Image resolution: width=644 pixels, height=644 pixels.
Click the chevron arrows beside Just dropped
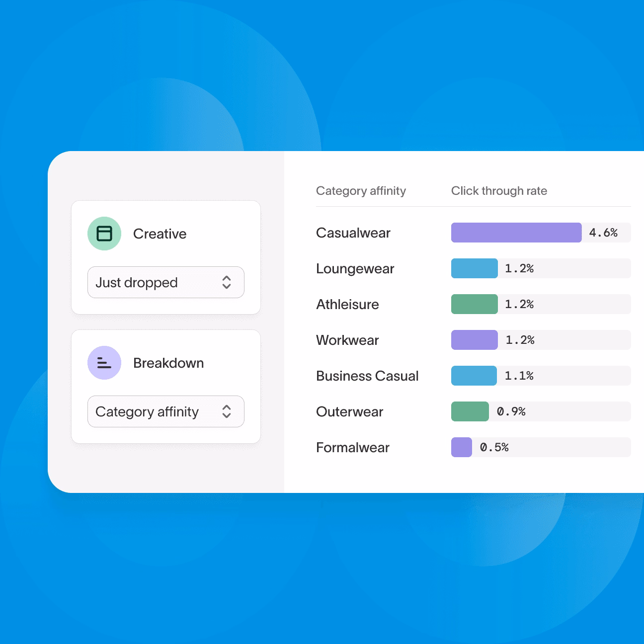point(227,282)
